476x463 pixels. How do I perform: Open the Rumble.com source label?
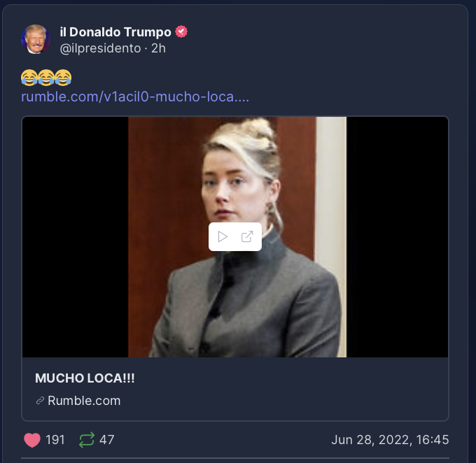(x=84, y=401)
